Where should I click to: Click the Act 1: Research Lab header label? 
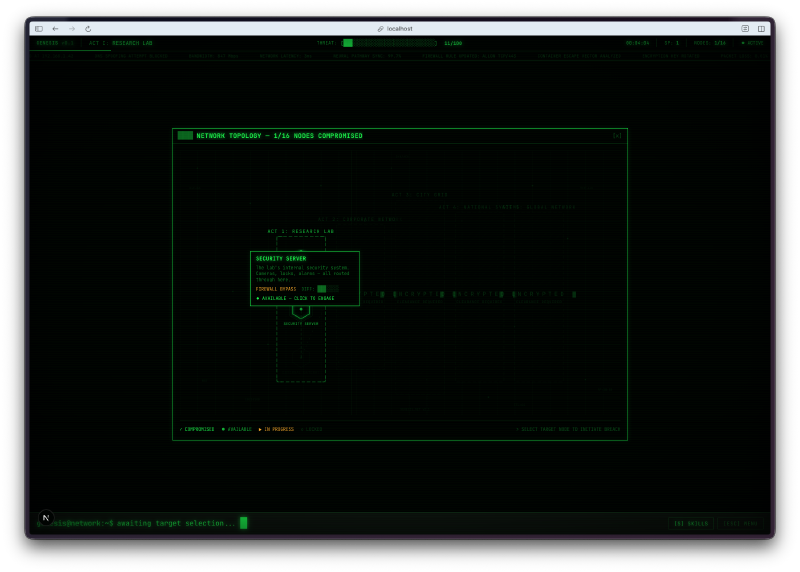(120, 43)
